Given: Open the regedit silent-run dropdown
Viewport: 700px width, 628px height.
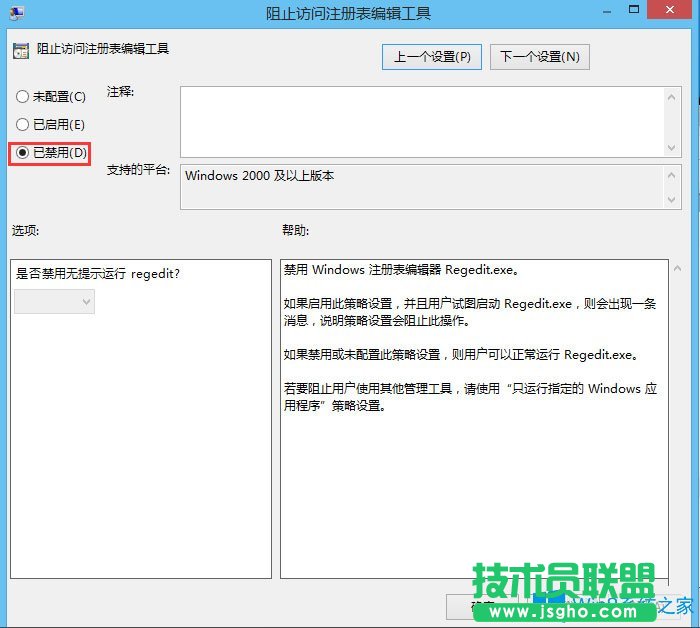Looking at the screenshot, I should (54, 302).
